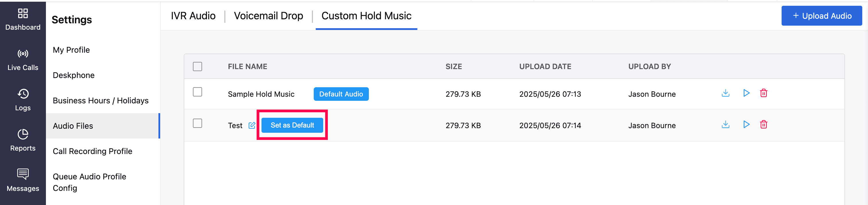Check the select-all header checkbox
Viewport: 868px width, 205px height.
coord(197,67)
